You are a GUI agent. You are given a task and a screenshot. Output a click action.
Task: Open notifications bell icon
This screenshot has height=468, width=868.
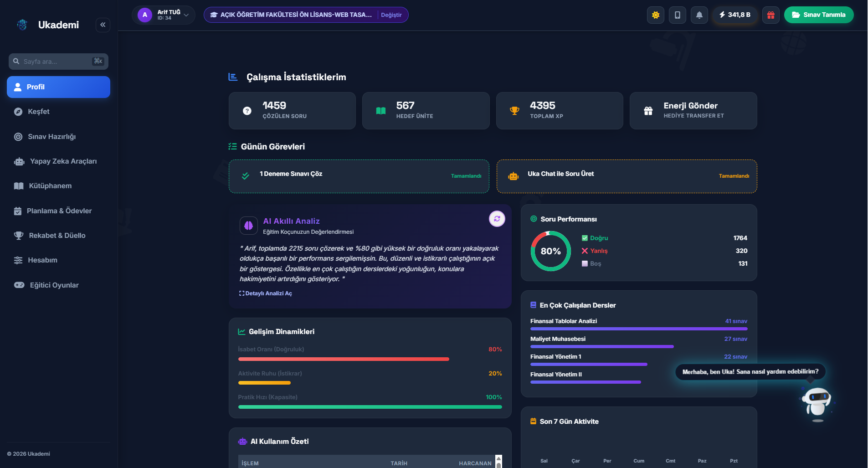(699, 15)
